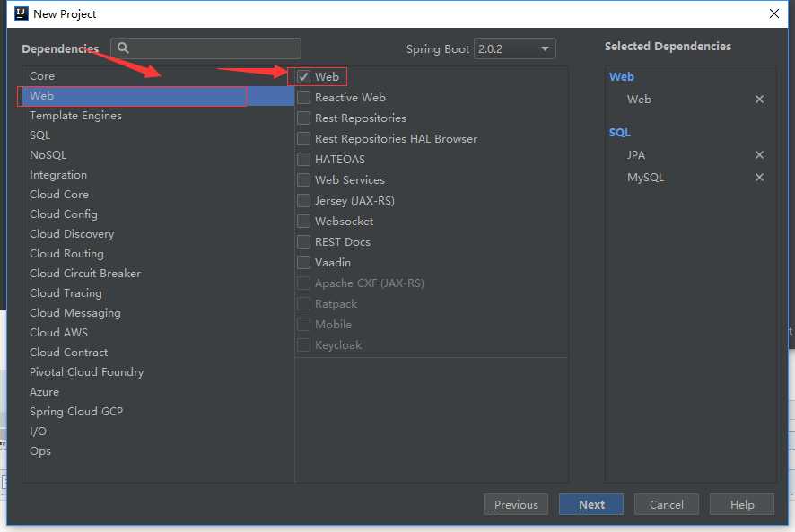Choose Cloud Circuit Breaker category
The height and width of the screenshot is (532, 795).
tap(158, 274)
